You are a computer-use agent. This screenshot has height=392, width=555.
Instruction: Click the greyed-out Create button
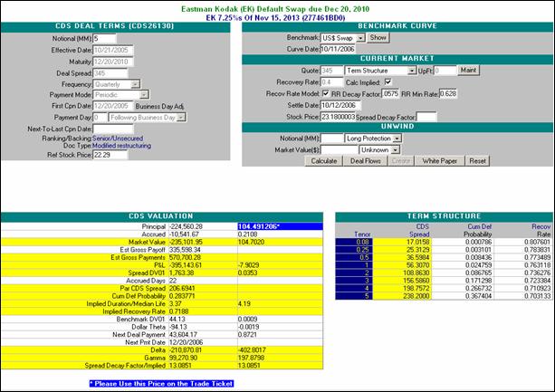pyautogui.click(x=401, y=161)
